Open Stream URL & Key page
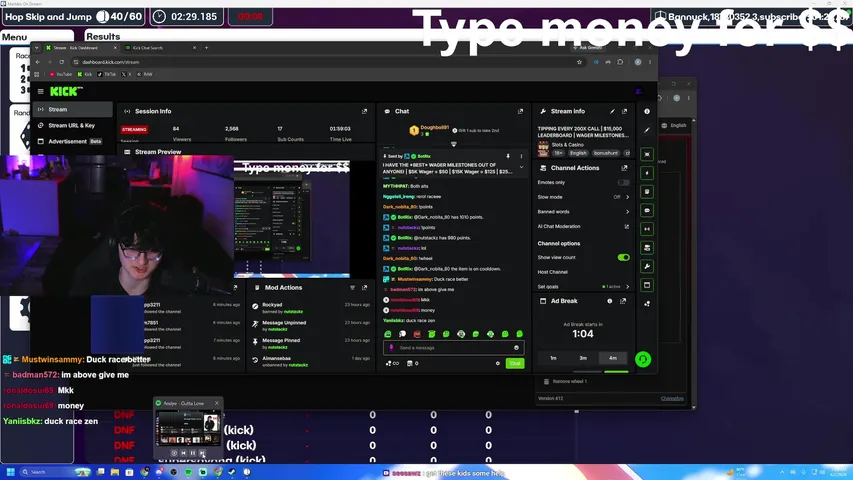This screenshot has width=853, height=480. coord(73,126)
